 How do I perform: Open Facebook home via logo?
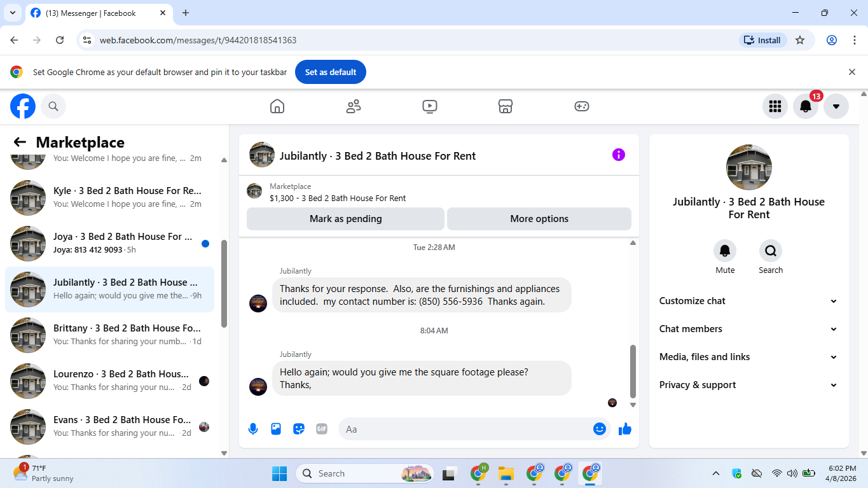click(x=23, y=106)
